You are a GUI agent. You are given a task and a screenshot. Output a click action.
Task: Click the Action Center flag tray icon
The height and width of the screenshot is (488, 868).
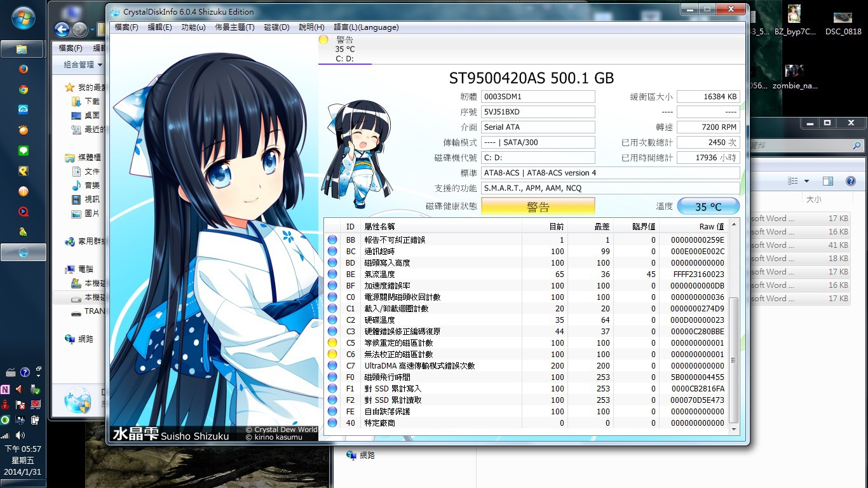(x=21, y=404)
